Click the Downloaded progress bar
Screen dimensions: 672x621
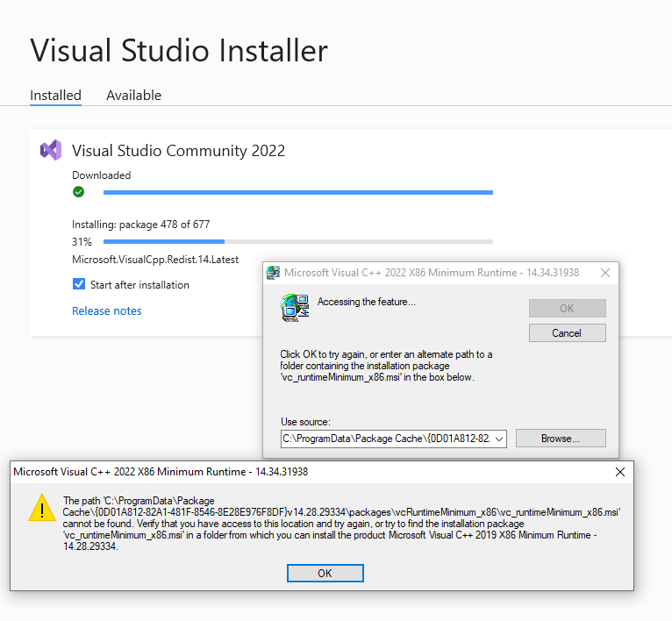pos(298,192)
